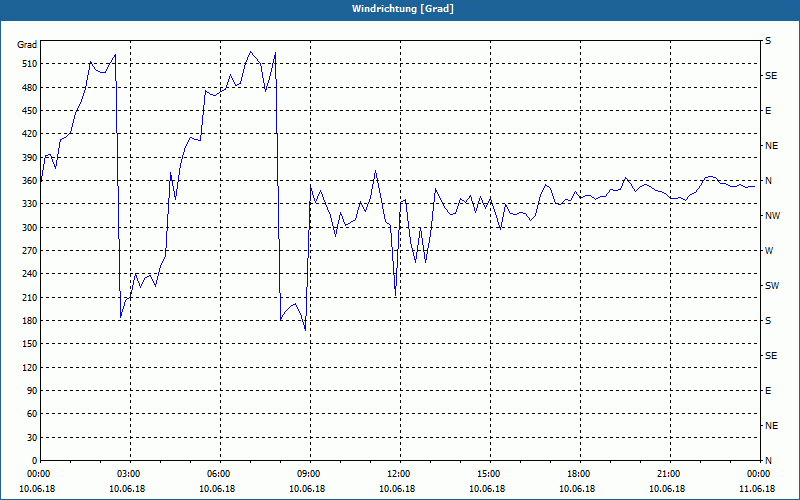Click the 10.06.18 date under 15:00
This screenshot has width=800, height=500.
pyautogui.click(x=487, y=489)
